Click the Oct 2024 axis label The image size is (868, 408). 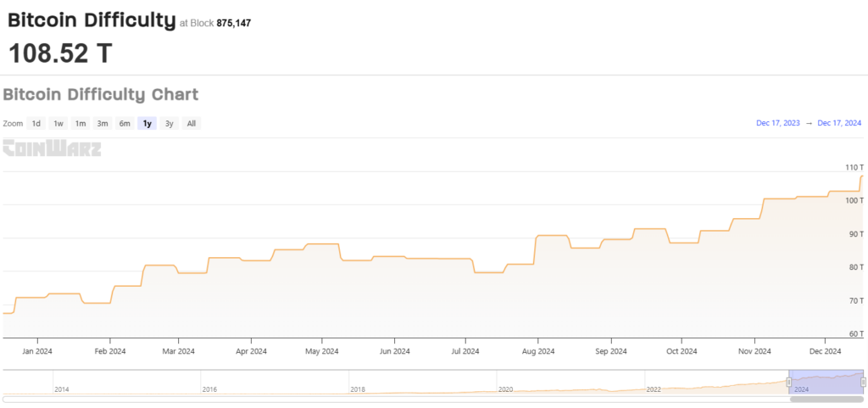coord(682,351)
